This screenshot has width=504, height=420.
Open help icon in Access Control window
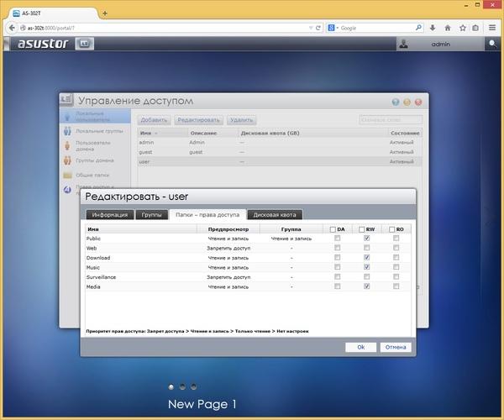point(396,102)
